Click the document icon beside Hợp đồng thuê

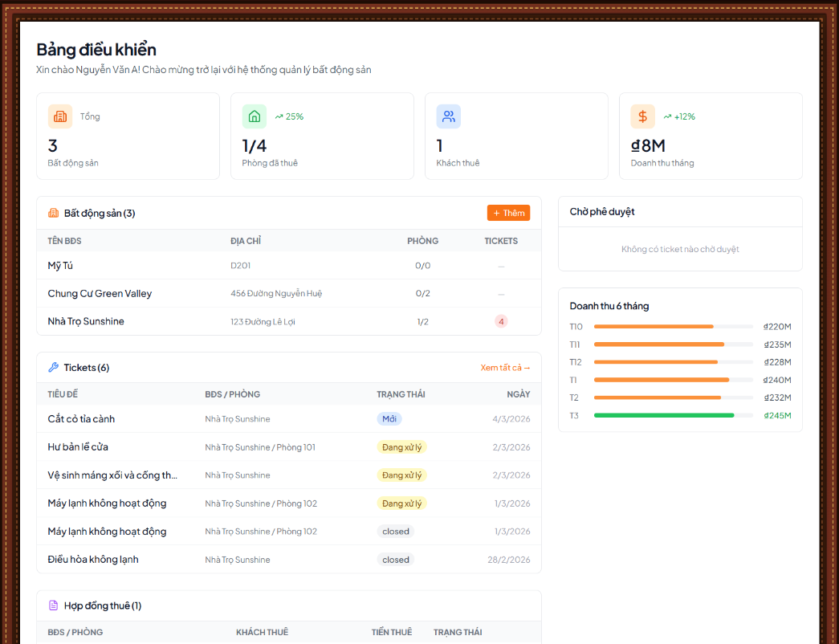click(x=53, y=605)
